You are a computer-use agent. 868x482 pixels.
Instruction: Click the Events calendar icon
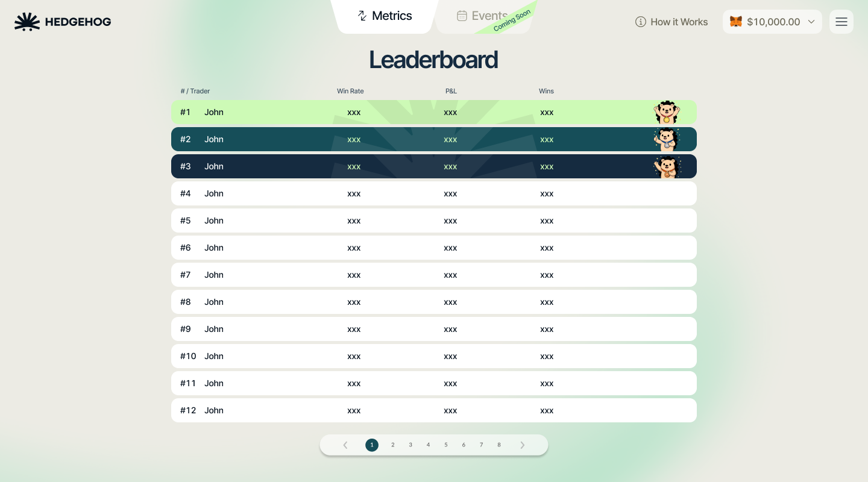point(462,16)
